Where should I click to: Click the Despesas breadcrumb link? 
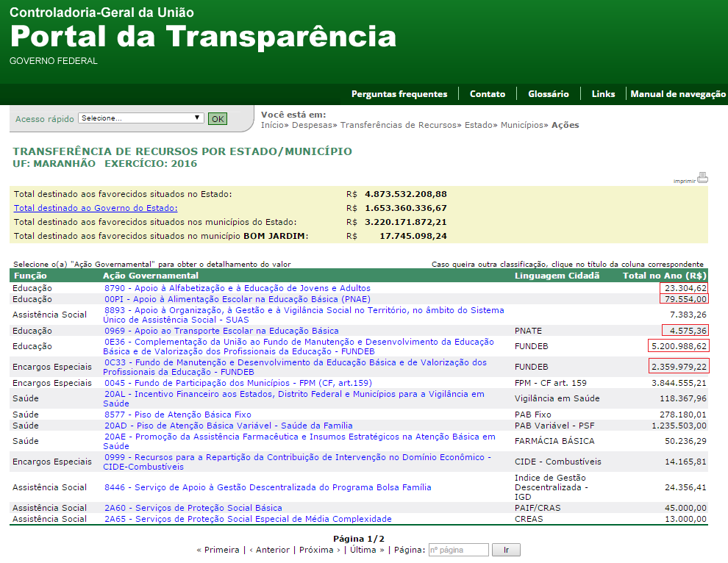click(x=313, y=125)
